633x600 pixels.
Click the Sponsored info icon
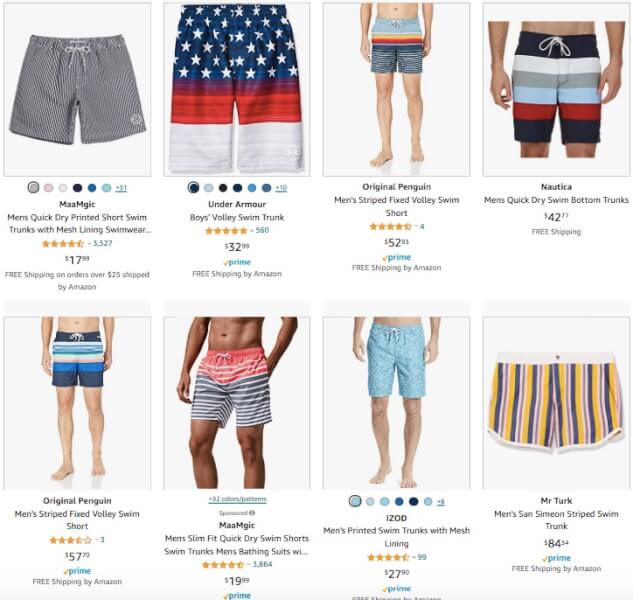tap(252, 513)
